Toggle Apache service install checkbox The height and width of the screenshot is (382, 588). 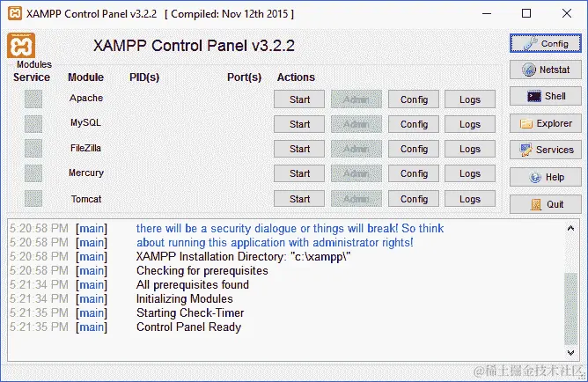click(33, 99)
